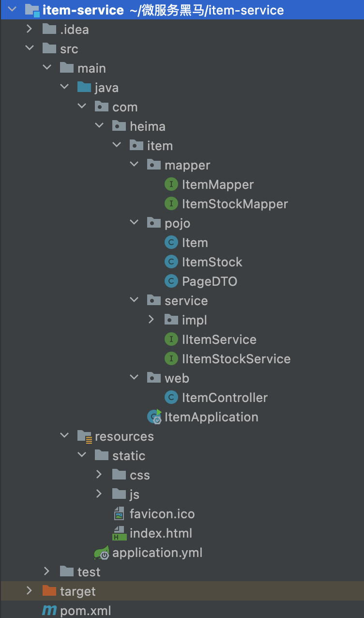
Task: Click the orange target folder icon
Action: pyautogui.click(x=49, y=591)
